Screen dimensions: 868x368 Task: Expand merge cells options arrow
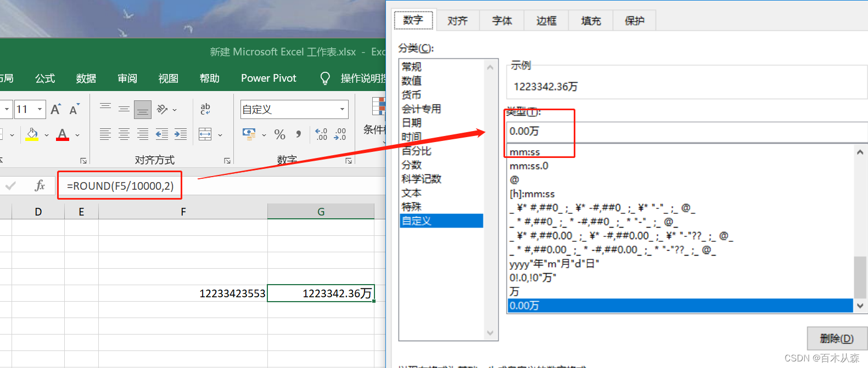(220, 135)
